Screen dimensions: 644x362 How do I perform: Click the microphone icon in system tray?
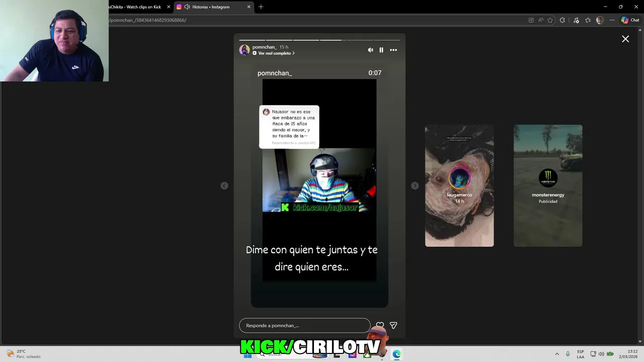pyautogui.click(x=568, y=354)
